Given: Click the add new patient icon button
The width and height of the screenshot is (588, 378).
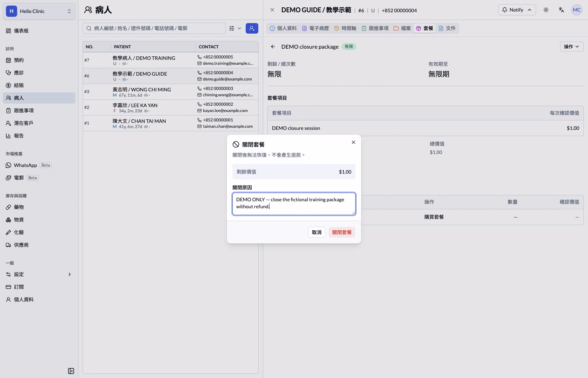Looking at the screenshot, I should (252, 28).
